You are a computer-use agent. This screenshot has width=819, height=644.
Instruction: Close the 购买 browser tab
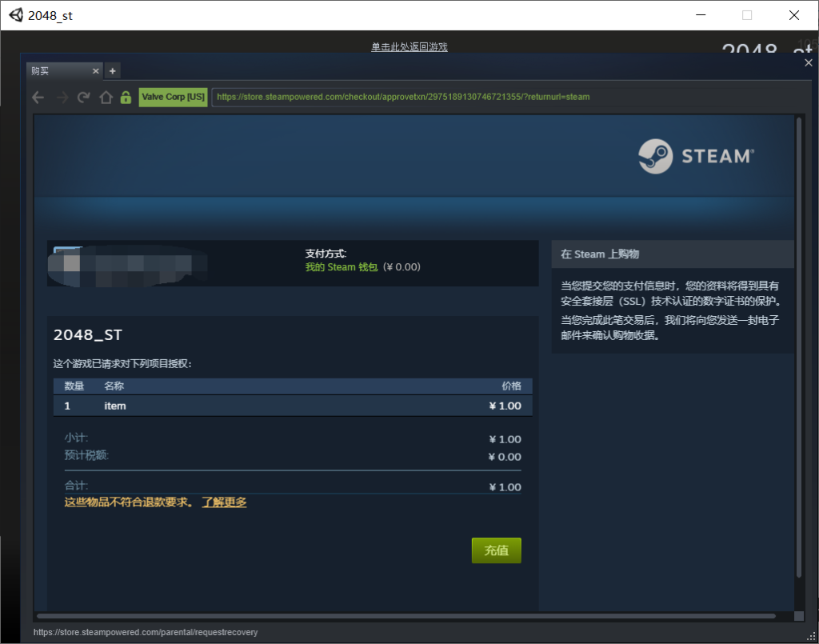pyautogui.click(x=96, y=71)
